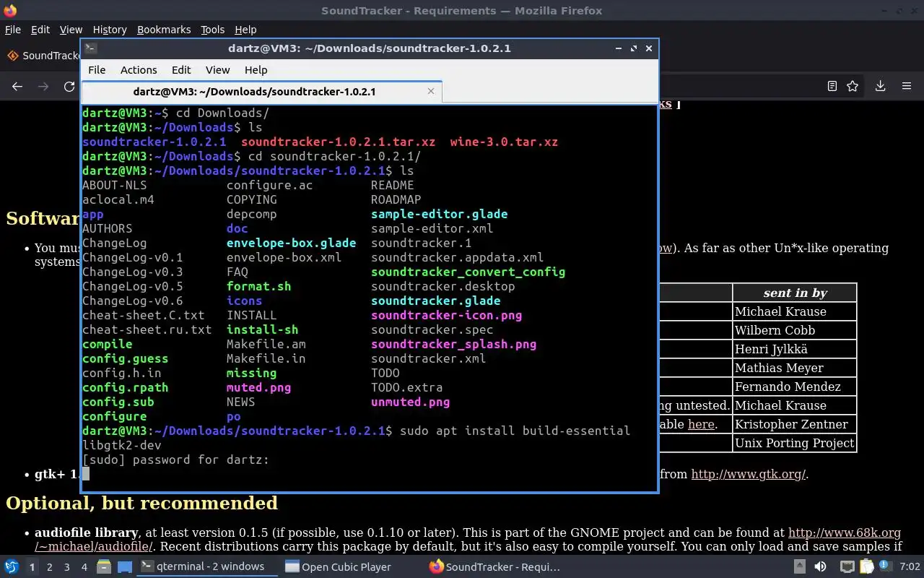Open Firefox hamburger application menu
Image resolution: width=924 pixels, height=578 pixels.
pos(907,86)
